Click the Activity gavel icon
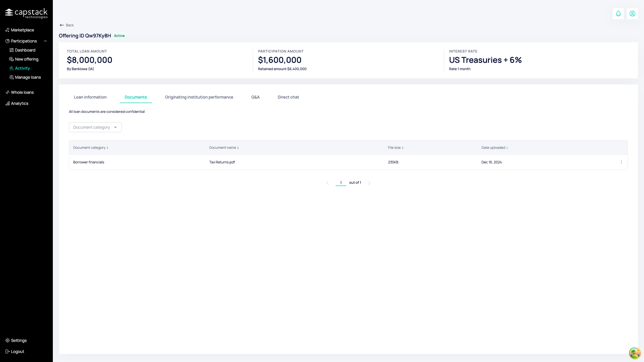The height and width of the screenshot is (362, 644). tap(12, 68)
